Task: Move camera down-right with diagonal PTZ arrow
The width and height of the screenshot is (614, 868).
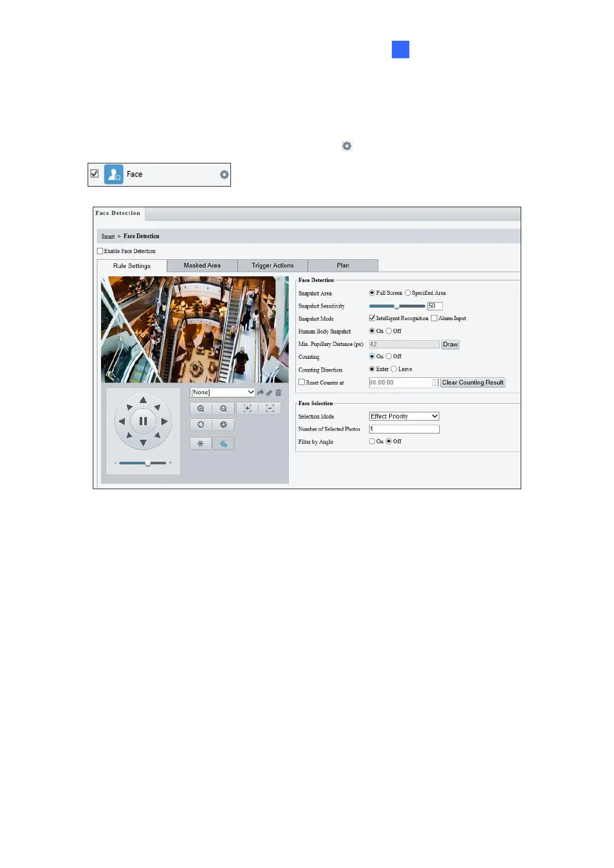Action: pyautogui.click(x=157, y=435)
